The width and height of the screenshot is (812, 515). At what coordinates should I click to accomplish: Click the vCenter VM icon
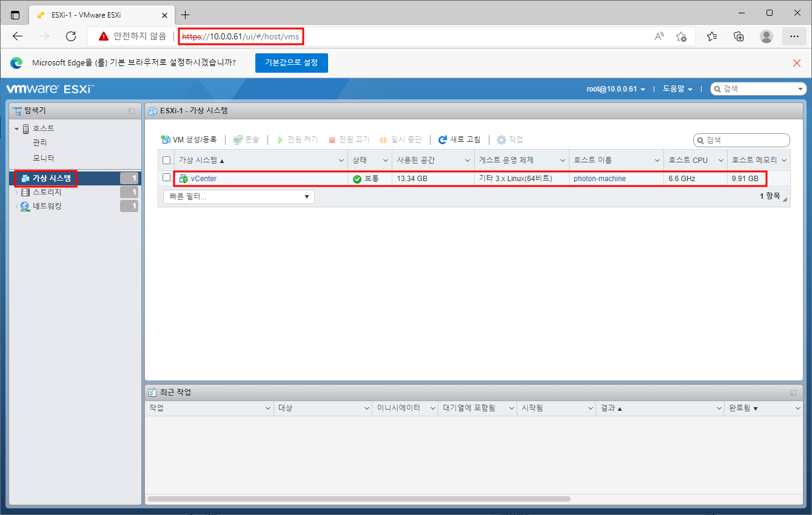tap(184, 179)
